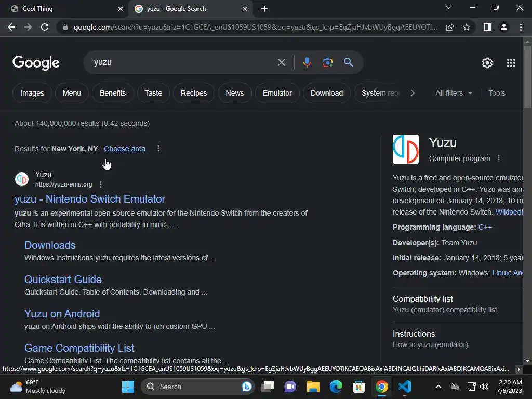
Task: Open the weather widget showing 69°F
Action: click(37, 387)
